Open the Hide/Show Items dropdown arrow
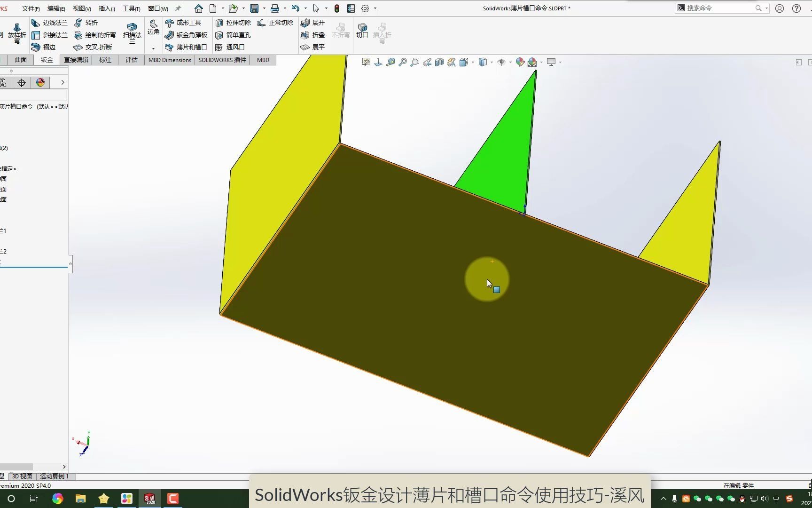Image resolution: width=812 pixels, height=508 pixels. tap(510, 62)
